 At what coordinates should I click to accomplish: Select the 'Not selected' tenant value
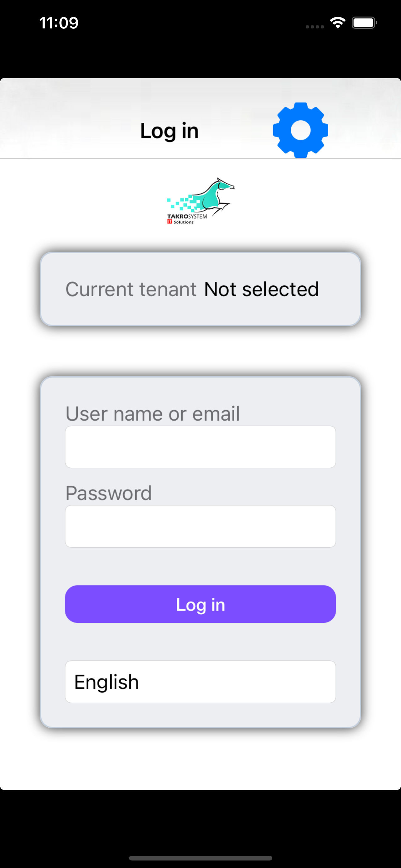click(x=262, y=289)
